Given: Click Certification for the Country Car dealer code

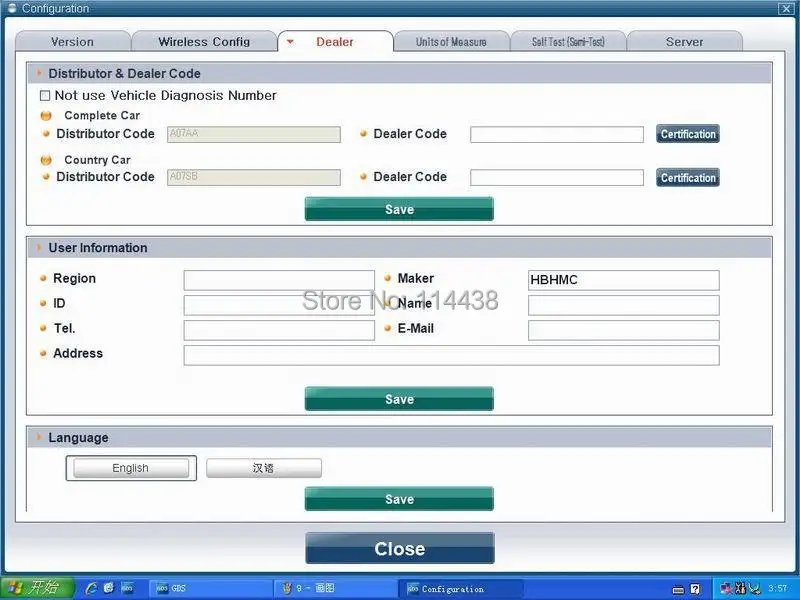Looking at the screenshot, I should pyautogui.click(x=688, y=178).
